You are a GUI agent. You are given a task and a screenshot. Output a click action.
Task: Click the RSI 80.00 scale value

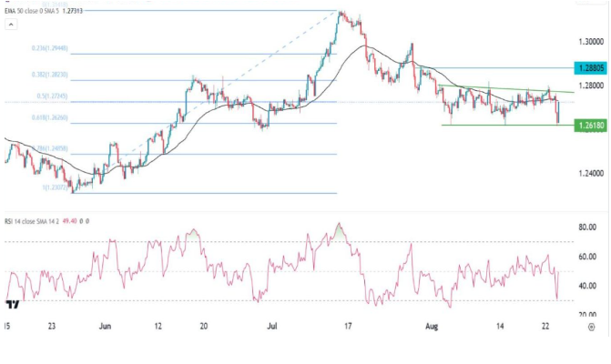pos(589,227)
